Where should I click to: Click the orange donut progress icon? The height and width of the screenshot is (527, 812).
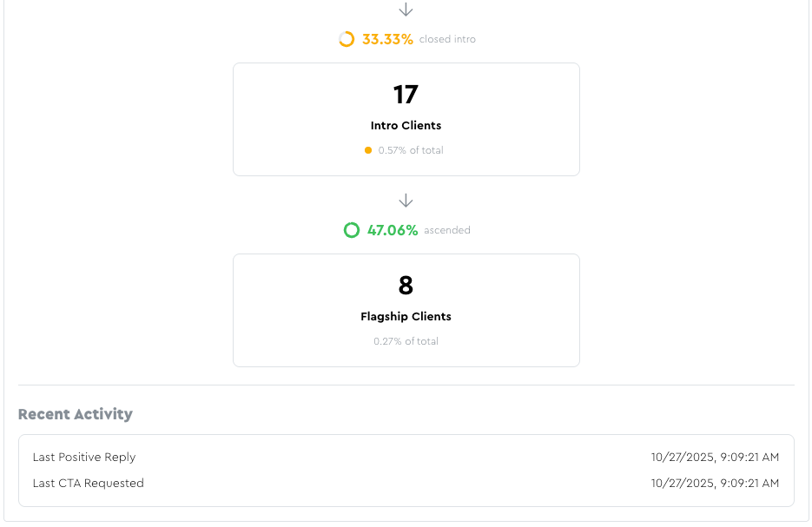point(346,39)
